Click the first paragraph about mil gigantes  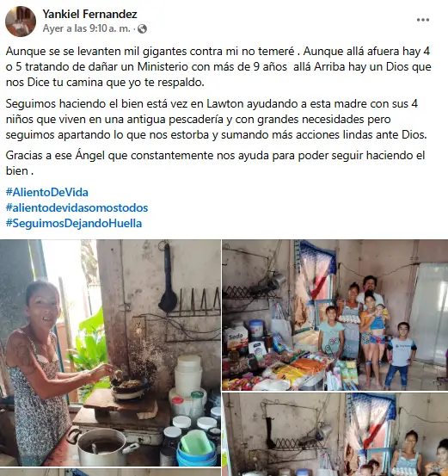218,66
